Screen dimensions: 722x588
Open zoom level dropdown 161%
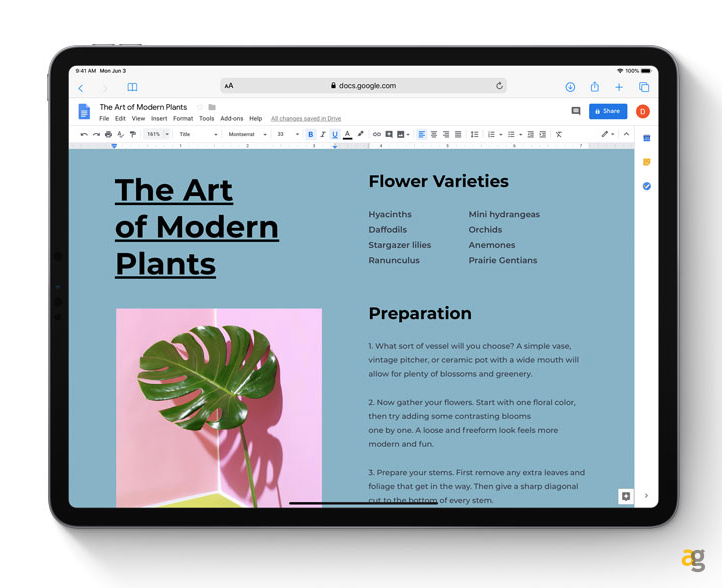point(157,134)
